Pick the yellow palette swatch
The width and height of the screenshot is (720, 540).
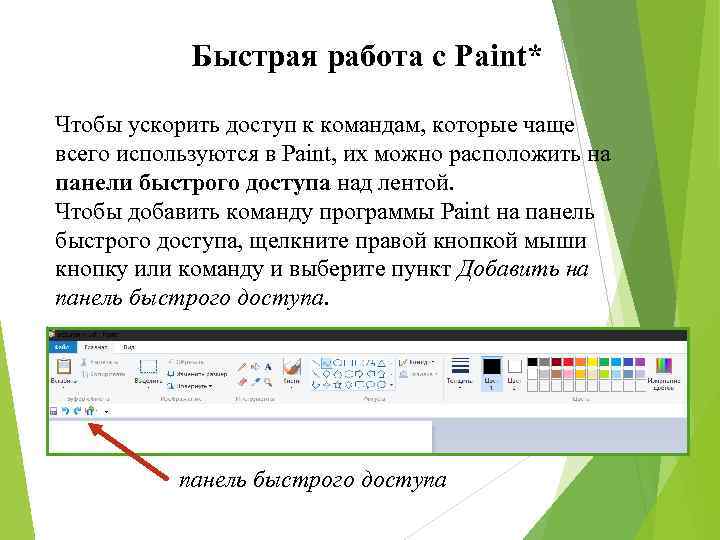[592, 362]
